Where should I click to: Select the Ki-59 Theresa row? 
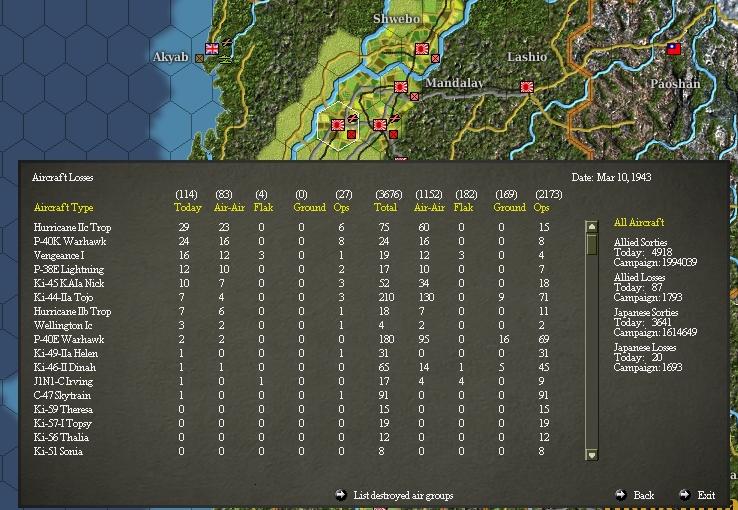click(291, 409)
